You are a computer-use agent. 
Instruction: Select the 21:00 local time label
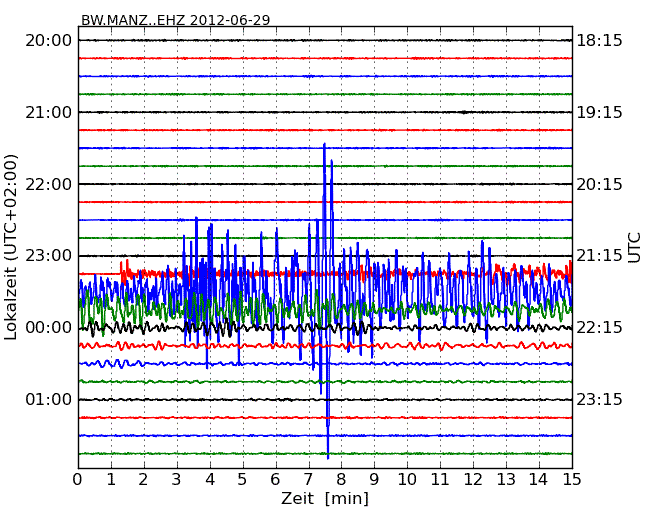[x=49, y=112]
